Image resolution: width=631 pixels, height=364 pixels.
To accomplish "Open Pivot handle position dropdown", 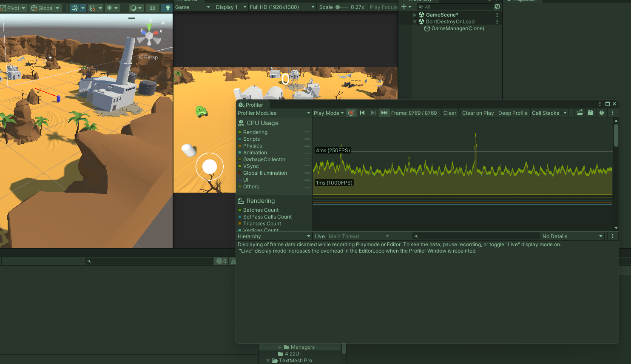I will point(14,8).
